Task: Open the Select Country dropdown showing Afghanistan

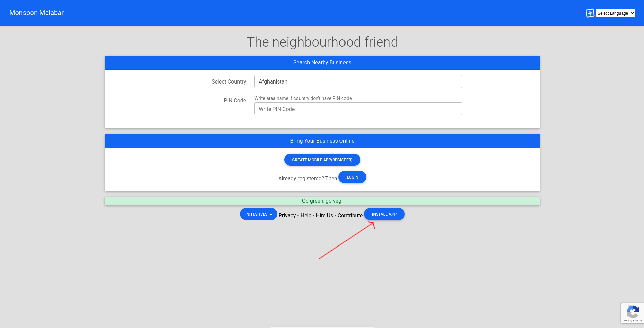Action: point(358,81)
